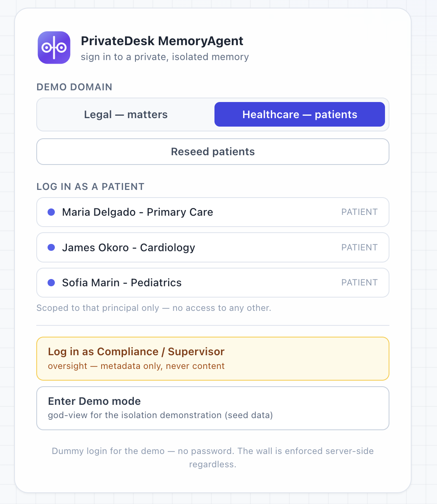This screenshot has width=437, height=504.
Task: Click the PATIENT badge on Sofia Marin's row
Action: 360,283
